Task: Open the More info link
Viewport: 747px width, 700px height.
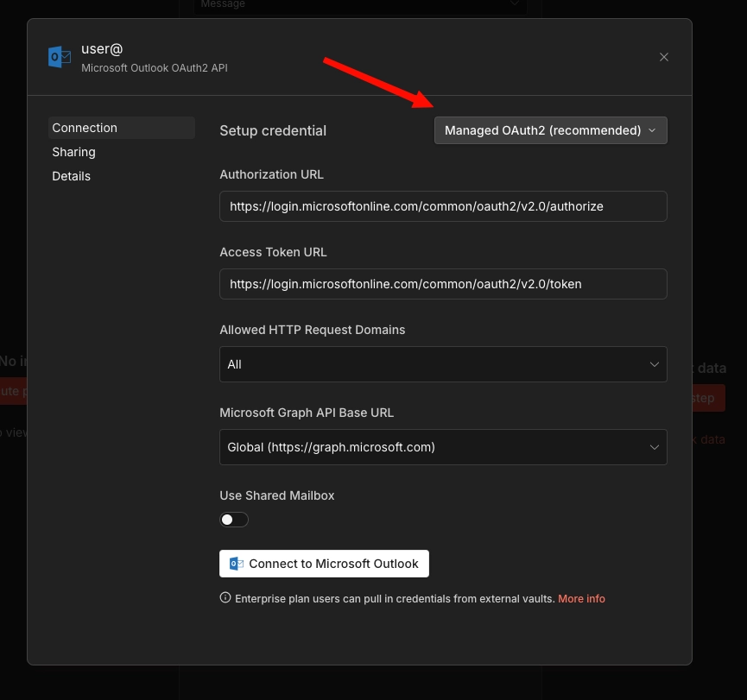Action: point(581,598)
